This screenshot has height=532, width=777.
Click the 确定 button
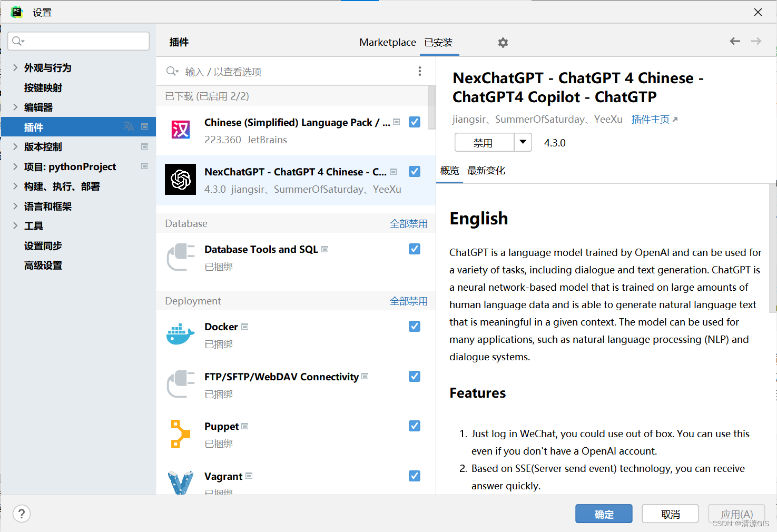(604, 514)
